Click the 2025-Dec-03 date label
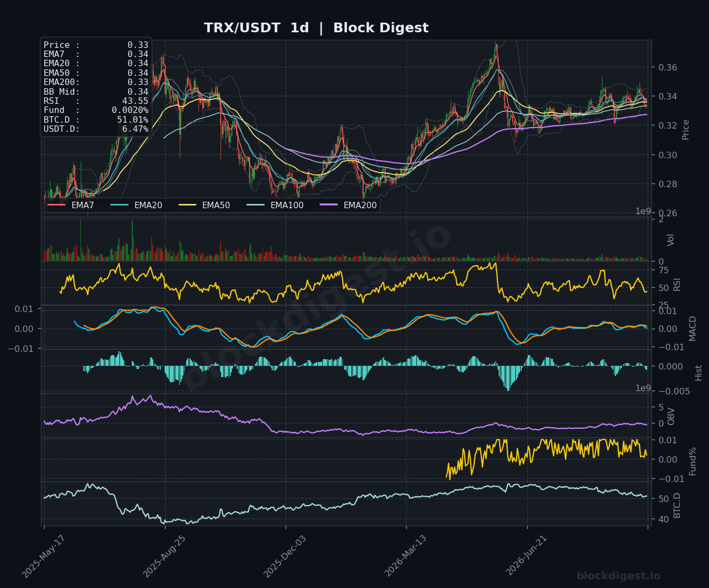709x588 pixels. click(x=285, y=556)
